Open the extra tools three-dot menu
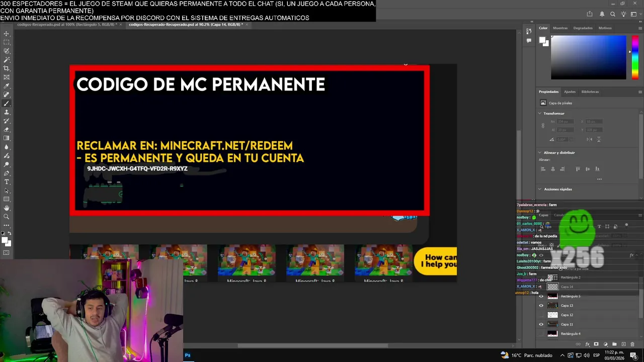 [7, 225]
